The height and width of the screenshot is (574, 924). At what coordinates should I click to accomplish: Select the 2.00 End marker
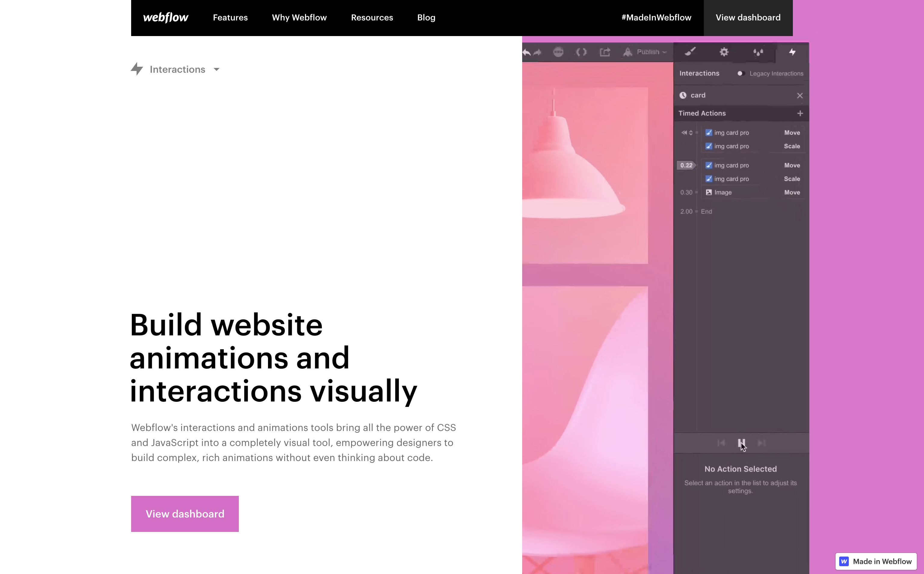(x=696, y=212)
